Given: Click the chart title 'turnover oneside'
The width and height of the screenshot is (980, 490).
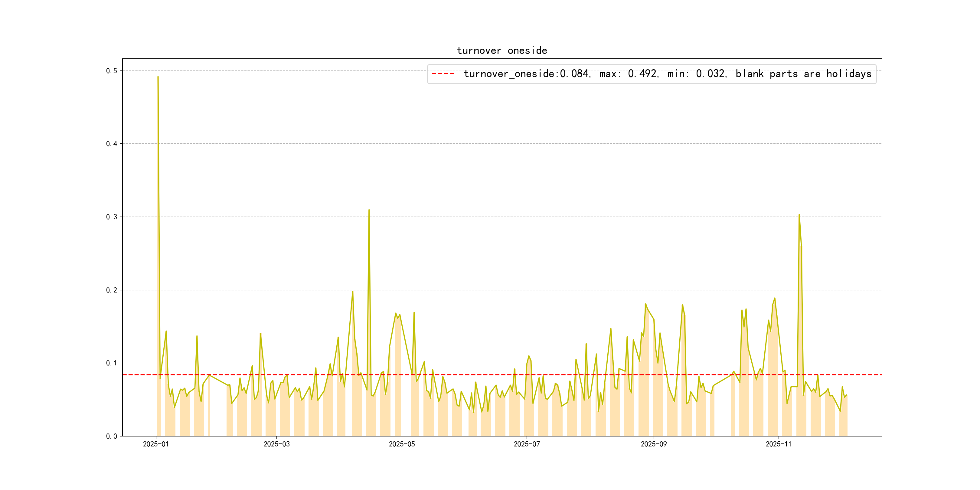Looking at the screenshot, I should click(x=501, y=51).
